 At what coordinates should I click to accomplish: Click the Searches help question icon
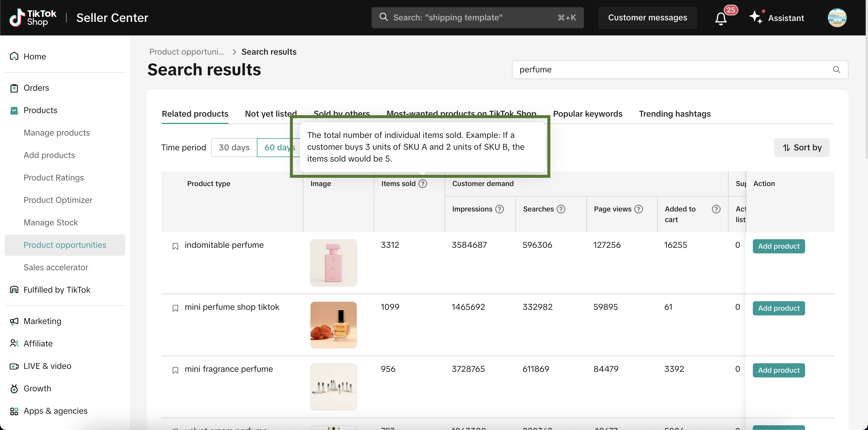(561, 209)
